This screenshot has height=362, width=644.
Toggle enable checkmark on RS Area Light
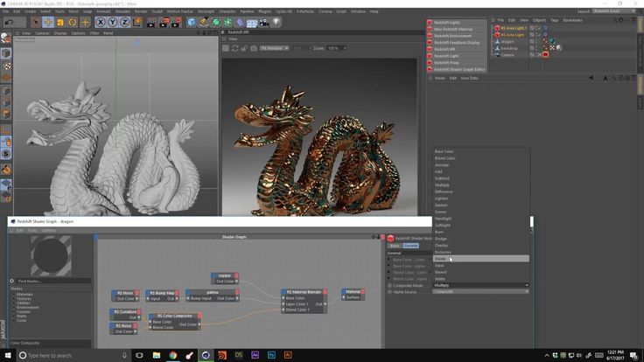pyautogui.click(x=541, y=35)
